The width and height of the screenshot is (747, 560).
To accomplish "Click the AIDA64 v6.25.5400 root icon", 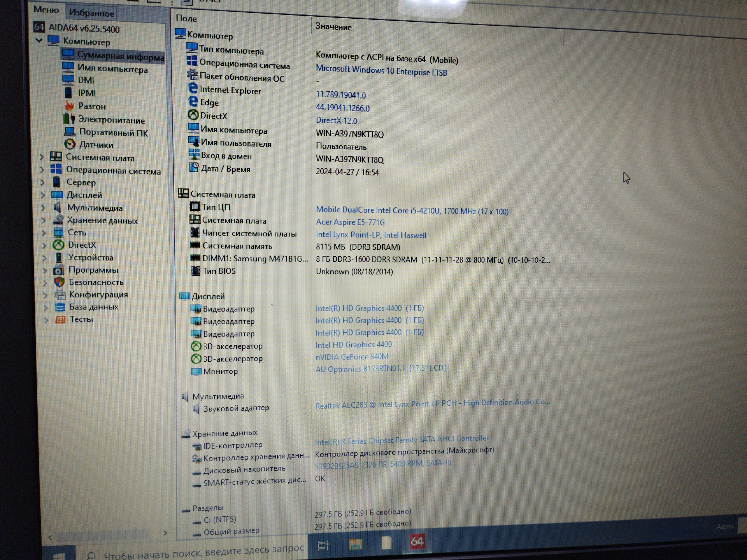I will 39,26.
